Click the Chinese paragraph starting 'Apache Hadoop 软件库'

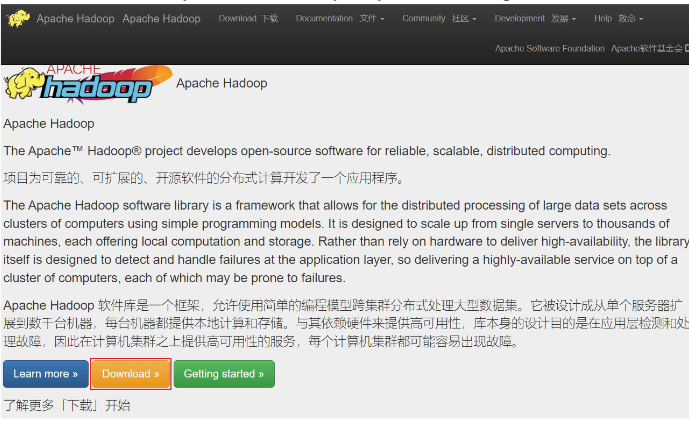(x=345, y=323)
